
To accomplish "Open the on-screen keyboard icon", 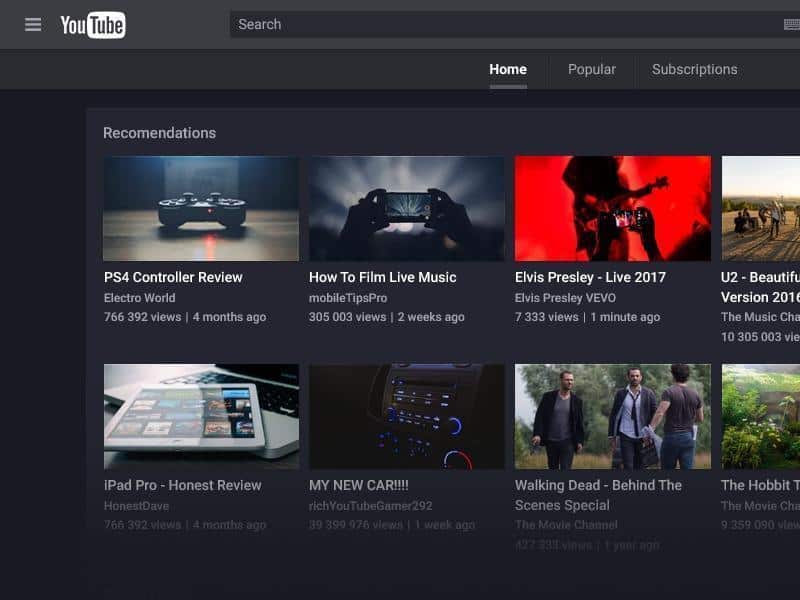I will (792, 24).
